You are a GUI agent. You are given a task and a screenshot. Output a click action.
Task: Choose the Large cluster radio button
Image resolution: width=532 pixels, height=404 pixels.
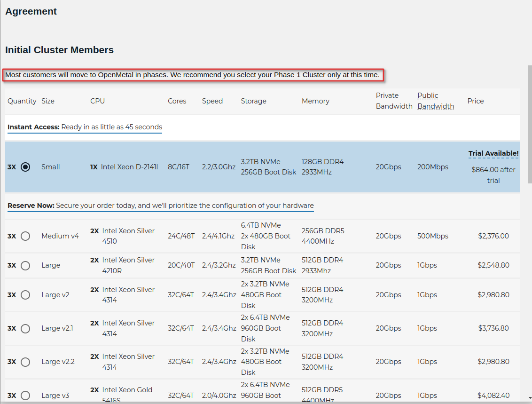point(25,266)
